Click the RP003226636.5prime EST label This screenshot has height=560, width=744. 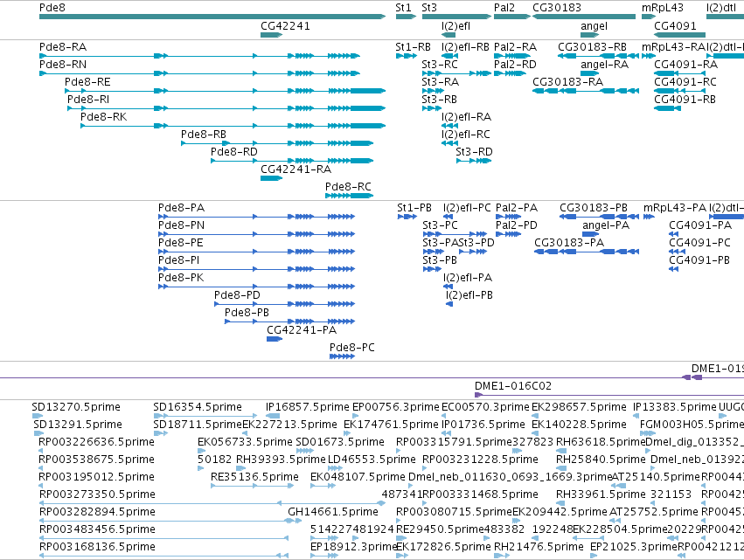click(97, 442)
